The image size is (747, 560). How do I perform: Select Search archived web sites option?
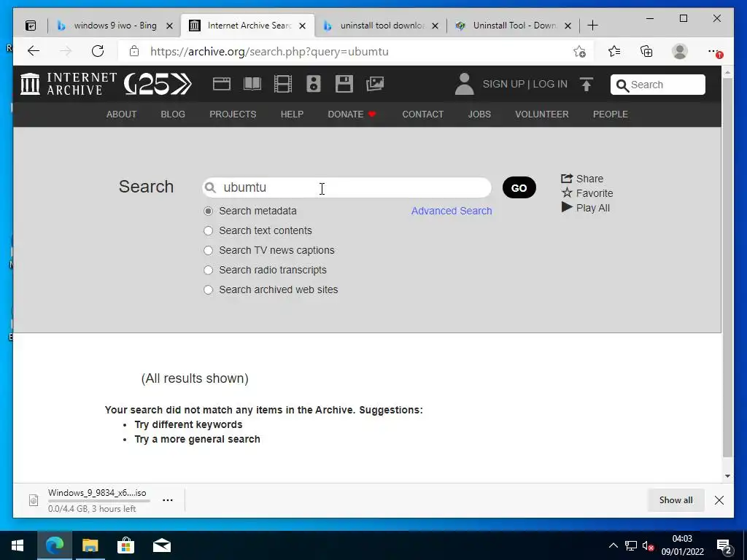point(208,289)
